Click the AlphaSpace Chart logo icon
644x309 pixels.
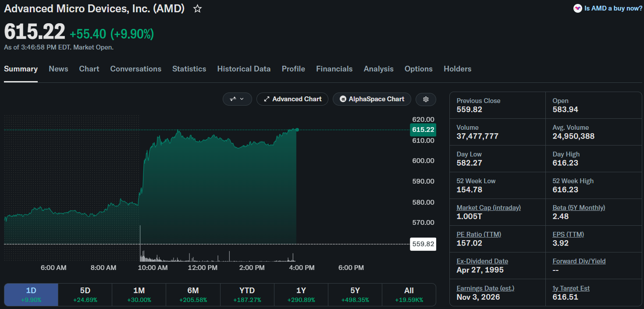[343, 99]
